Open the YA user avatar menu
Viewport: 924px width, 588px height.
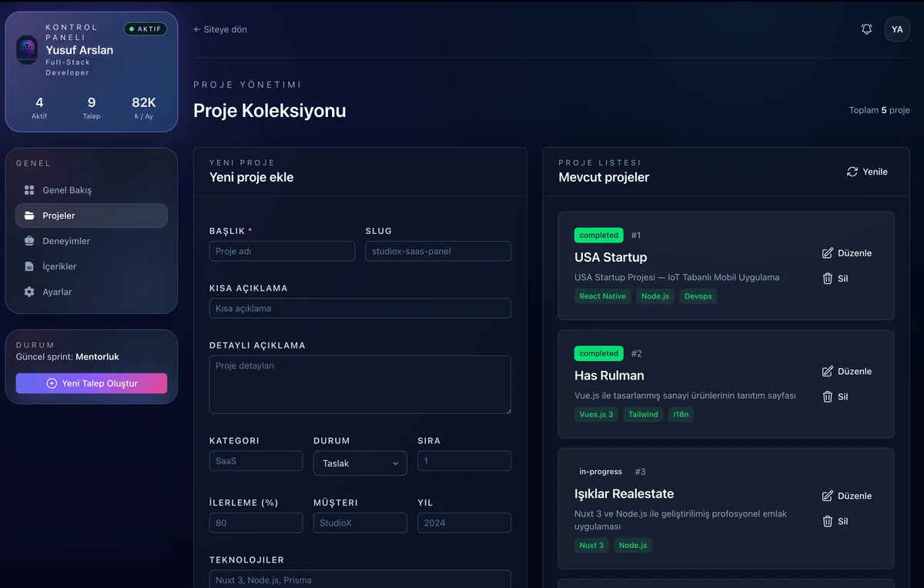pos(897,29)
